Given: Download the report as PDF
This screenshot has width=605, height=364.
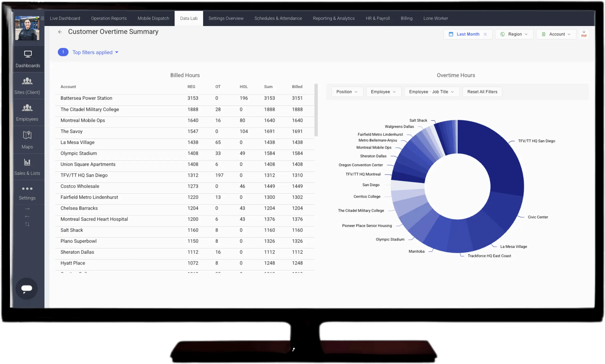Looking at the screenshot, I should pos(584,34).
